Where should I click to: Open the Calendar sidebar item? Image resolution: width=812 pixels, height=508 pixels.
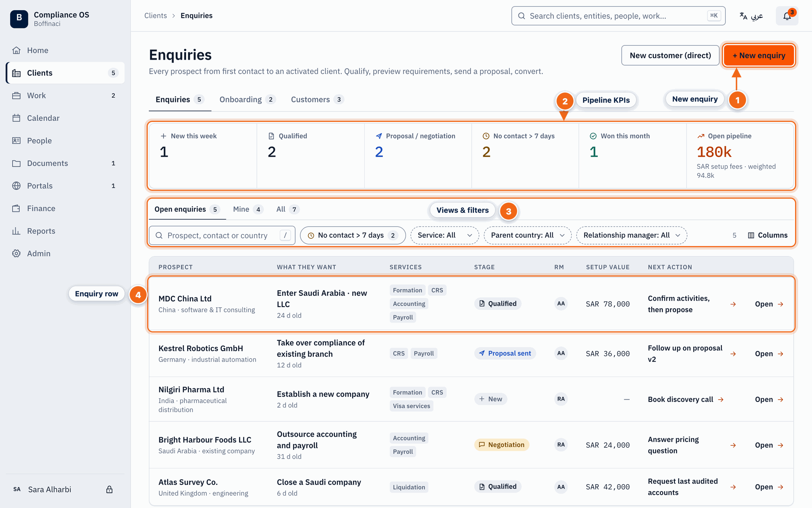(65, 118)
